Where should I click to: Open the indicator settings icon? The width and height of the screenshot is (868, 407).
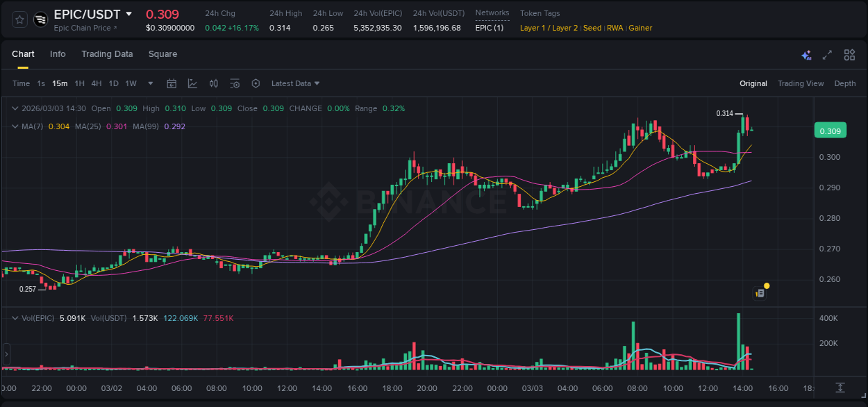235,83
